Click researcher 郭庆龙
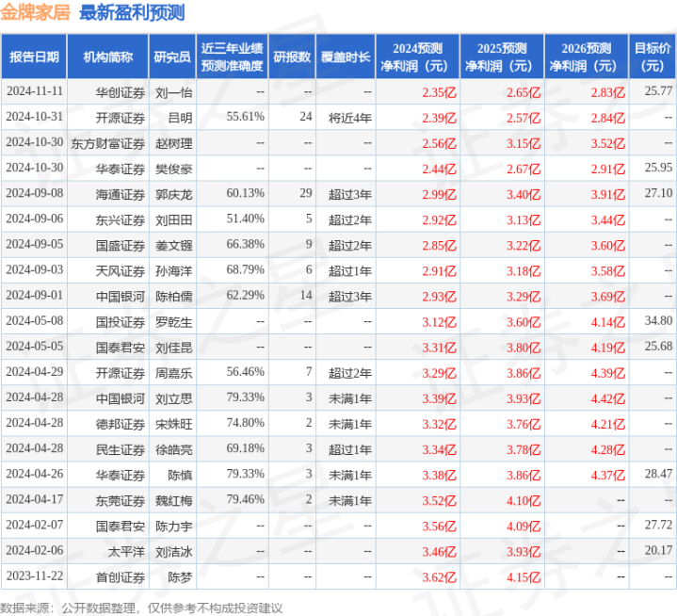Screen dimensions: 677x616 coord(173,194)
